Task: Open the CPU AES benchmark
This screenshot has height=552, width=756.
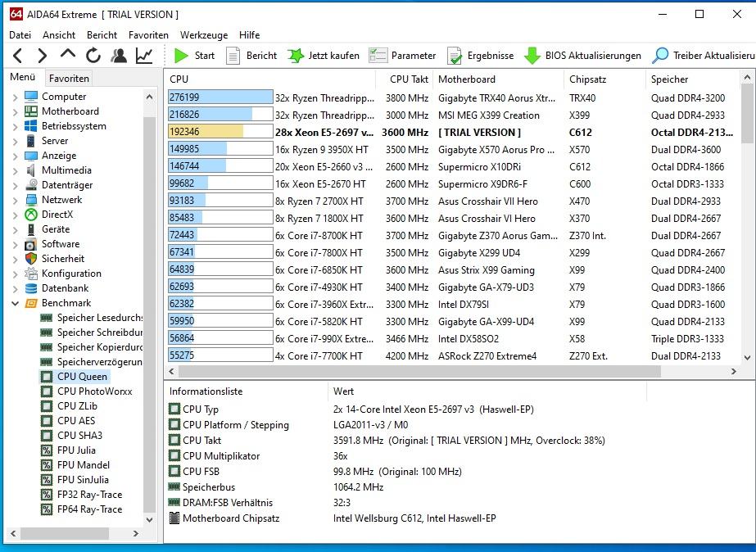Action: (x=68, y=421)
